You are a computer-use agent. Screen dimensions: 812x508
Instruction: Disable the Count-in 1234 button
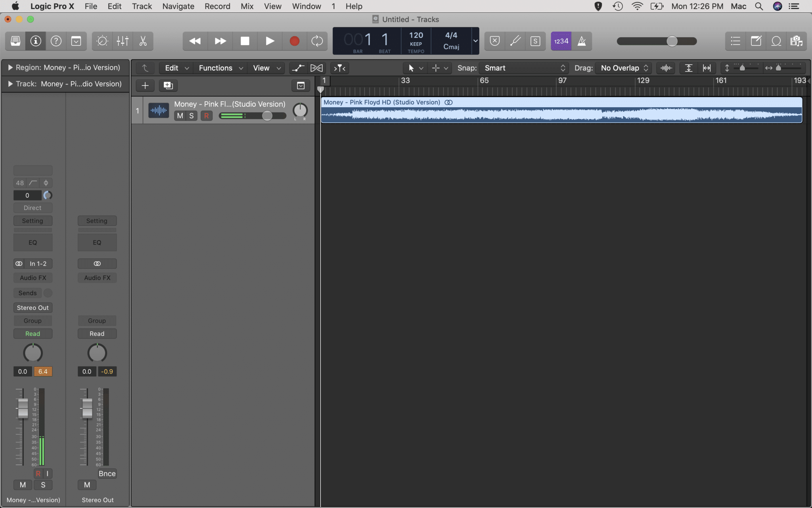click(x=560, y=41)
